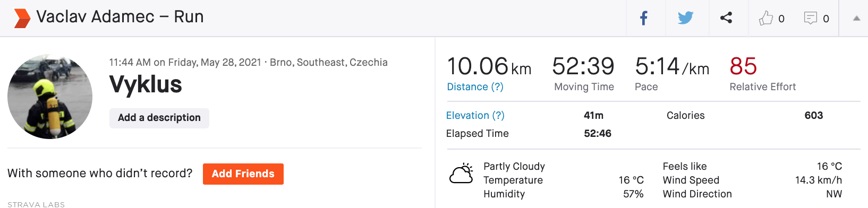Select the 85 Relative Effort value

743,66
